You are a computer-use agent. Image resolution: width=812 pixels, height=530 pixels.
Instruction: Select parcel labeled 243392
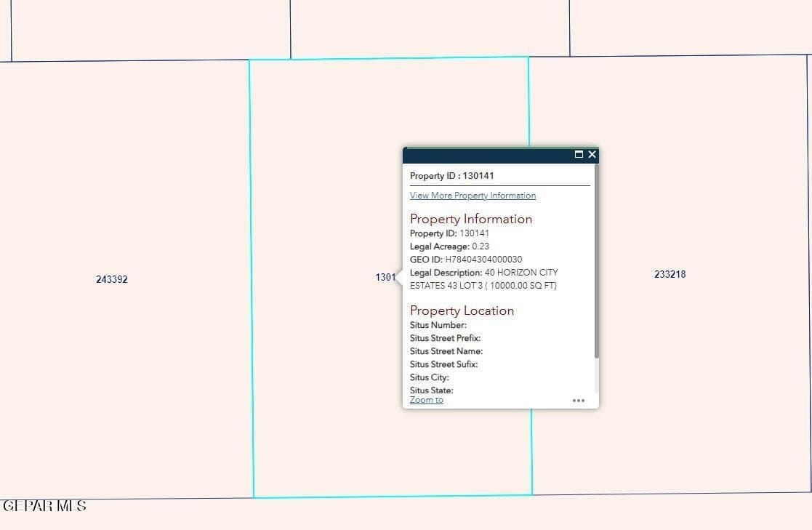[x=112, y=279]
